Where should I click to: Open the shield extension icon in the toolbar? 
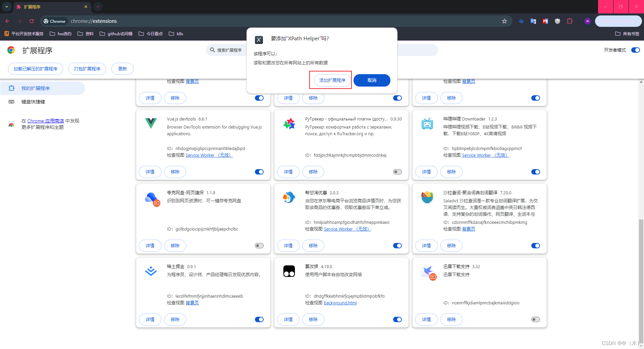point(557,21)
